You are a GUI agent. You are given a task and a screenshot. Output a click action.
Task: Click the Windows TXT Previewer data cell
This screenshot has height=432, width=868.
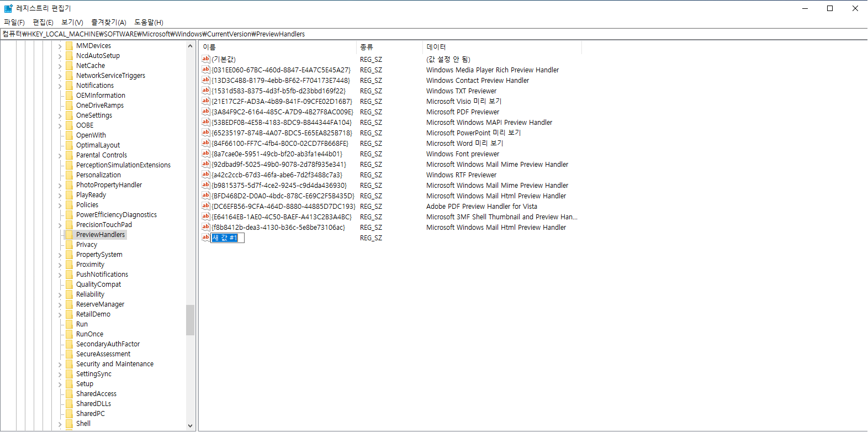[461, 91]
